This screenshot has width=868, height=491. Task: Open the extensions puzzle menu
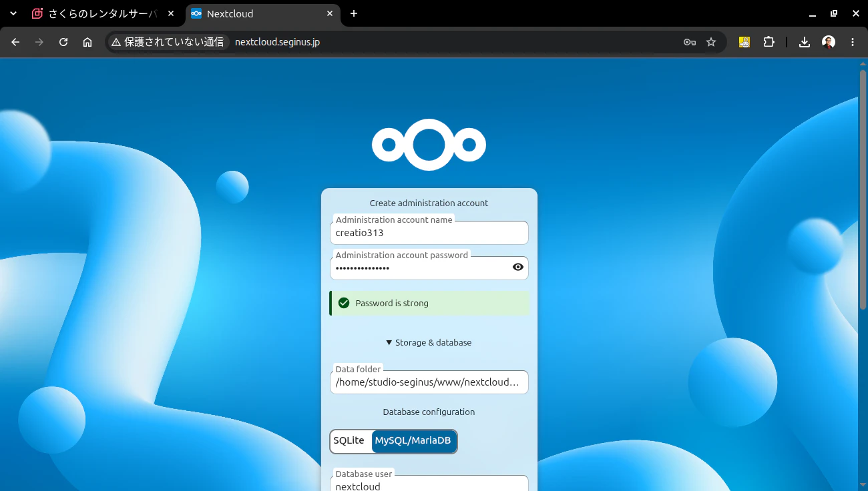click(769, 42)
